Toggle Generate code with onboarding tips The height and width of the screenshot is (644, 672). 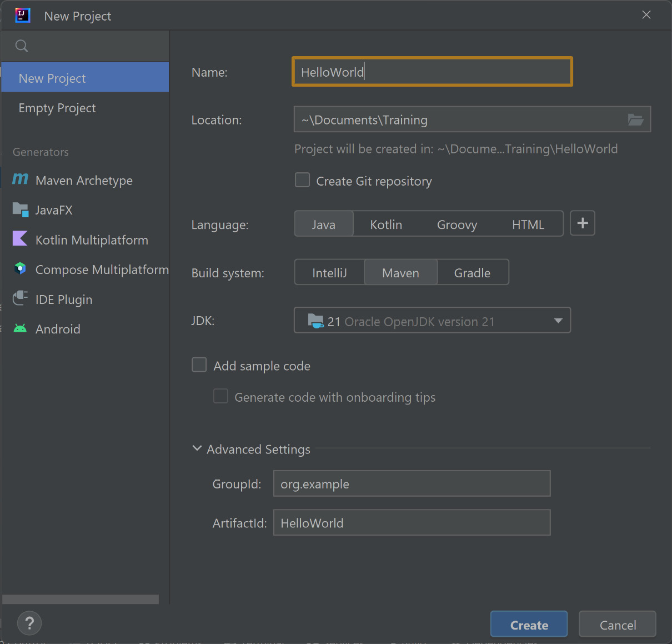(220, 396)
